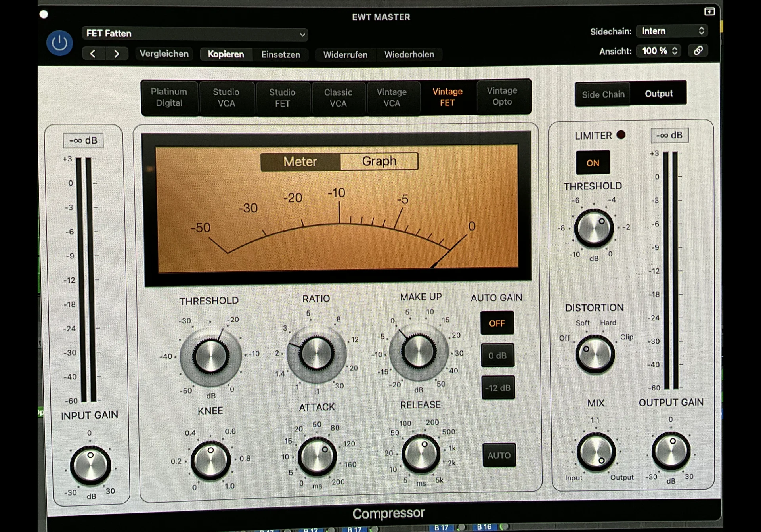Click the Output Gain knob
Screen dimensions: 761x532
click(671, 451)
